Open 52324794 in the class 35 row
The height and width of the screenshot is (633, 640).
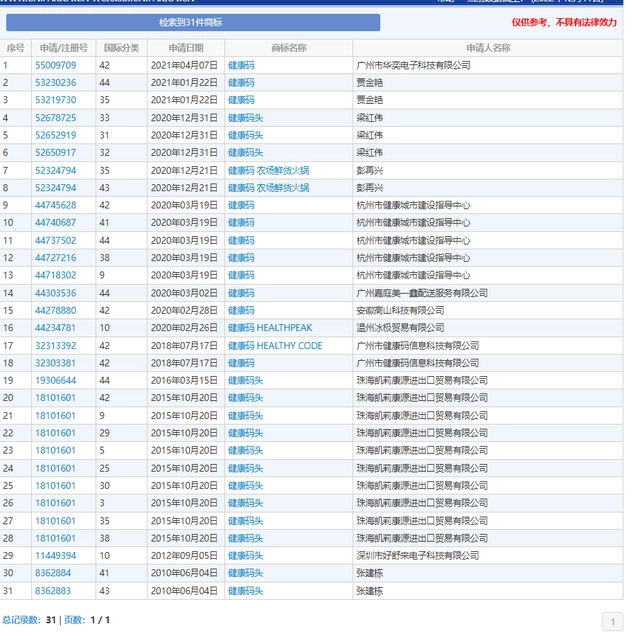[56, 171]
